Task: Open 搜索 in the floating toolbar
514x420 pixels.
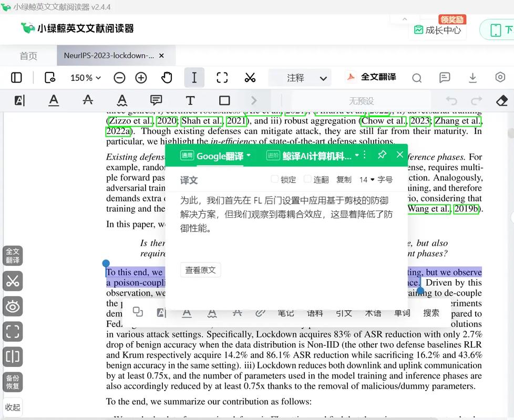Action: click(431, 313)
